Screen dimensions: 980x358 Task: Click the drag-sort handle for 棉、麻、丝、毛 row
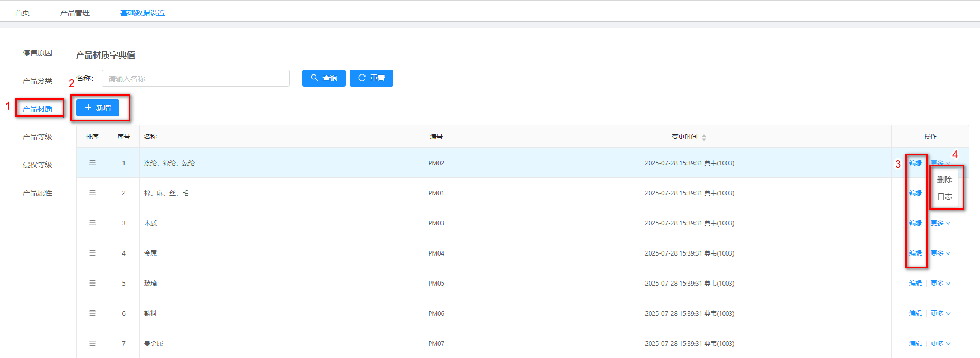[x=92, y=193]
